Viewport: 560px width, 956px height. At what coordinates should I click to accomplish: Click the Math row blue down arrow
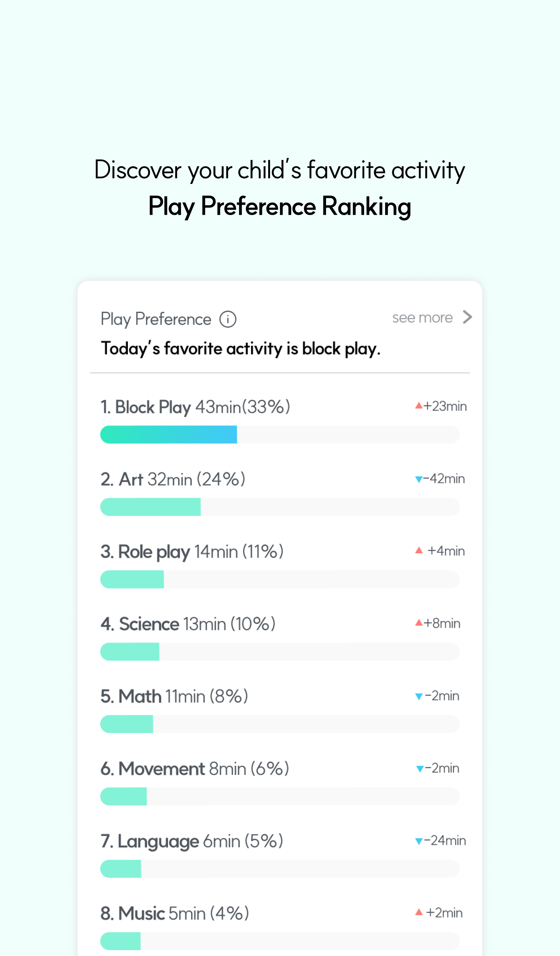point(418,696)
